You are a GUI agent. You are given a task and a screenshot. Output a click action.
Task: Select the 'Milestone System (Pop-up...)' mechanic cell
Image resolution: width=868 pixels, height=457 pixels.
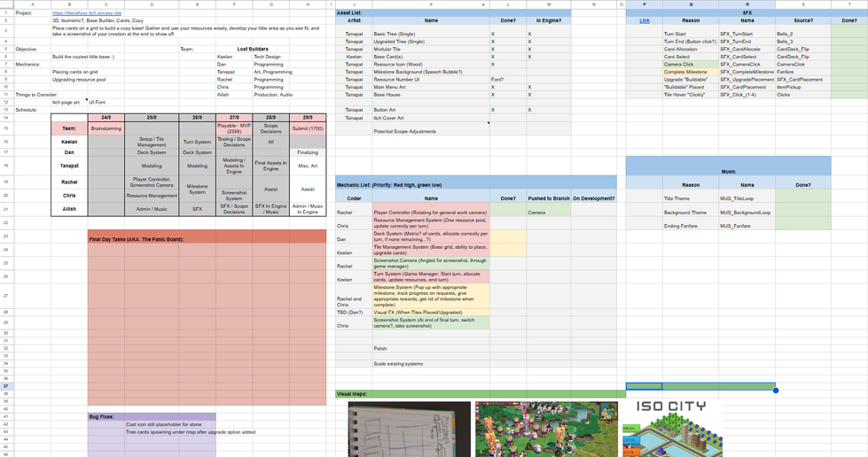tap(431, 296)
